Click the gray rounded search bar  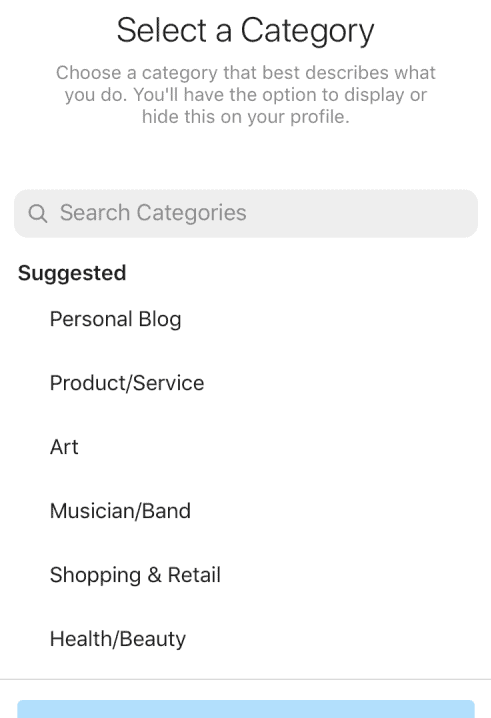246,213
